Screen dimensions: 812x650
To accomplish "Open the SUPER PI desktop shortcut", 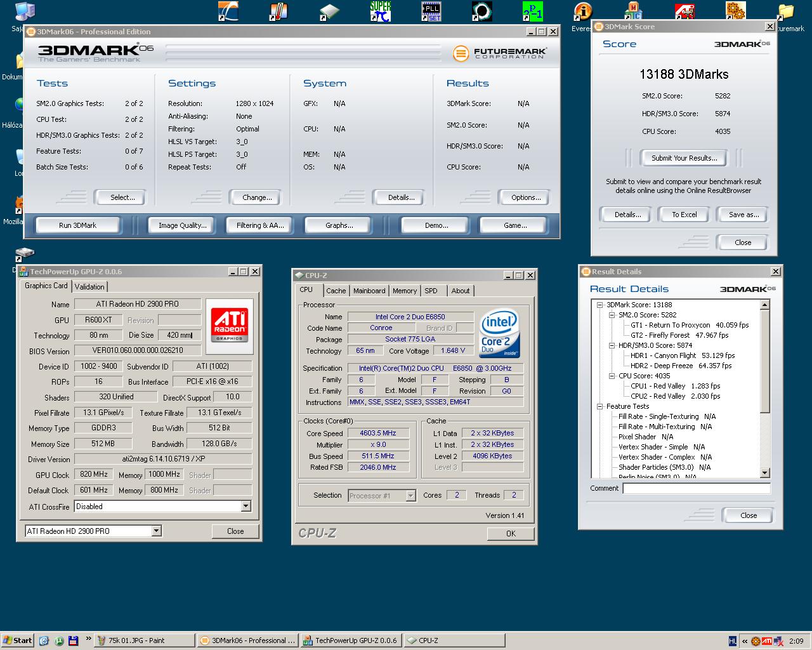I will click(x=380, y=11).
